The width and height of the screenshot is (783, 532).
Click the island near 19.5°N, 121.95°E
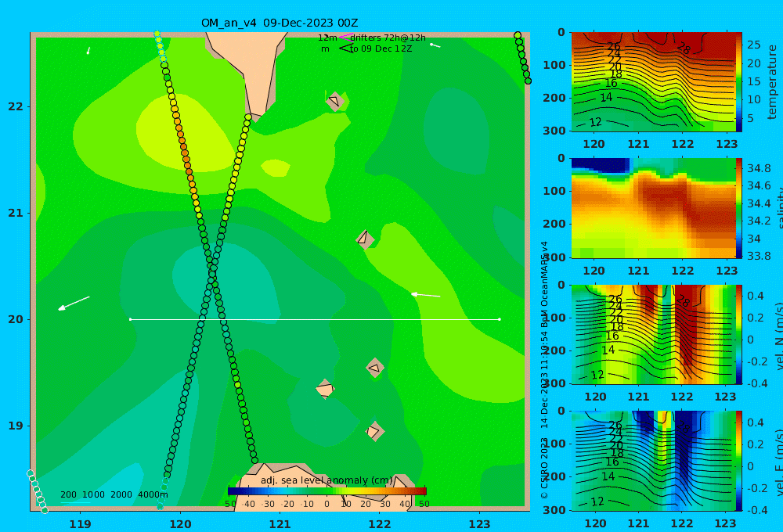(x=375, y=368)
